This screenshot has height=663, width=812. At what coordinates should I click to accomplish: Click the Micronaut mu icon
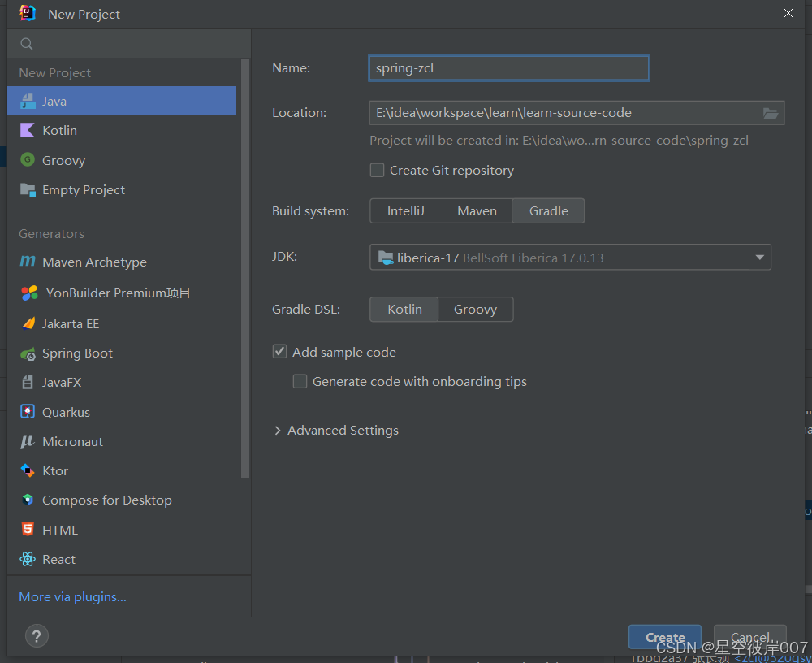(x=28, y=442)
